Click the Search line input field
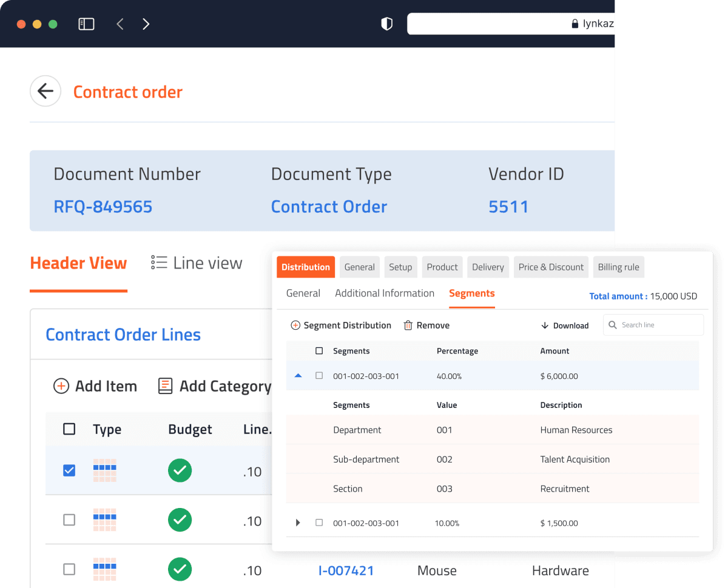Viewport: 728px width, 588px height. [653, 325]
